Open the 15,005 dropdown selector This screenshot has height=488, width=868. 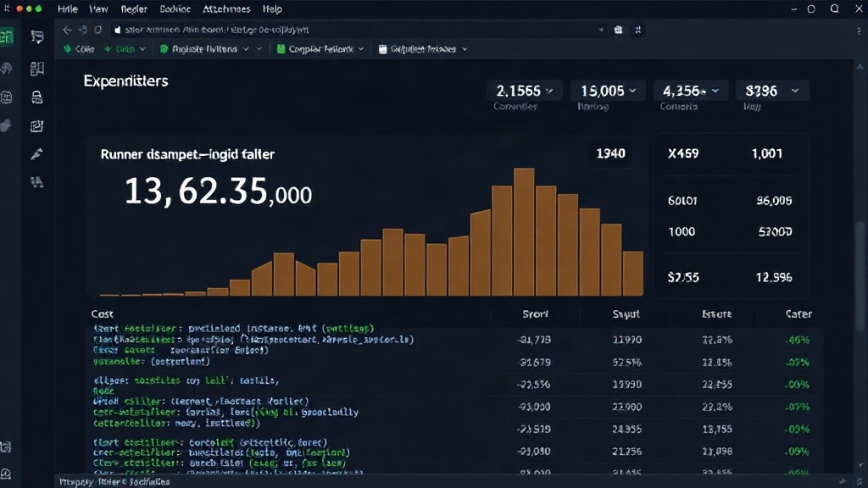(x=608, y=91)
